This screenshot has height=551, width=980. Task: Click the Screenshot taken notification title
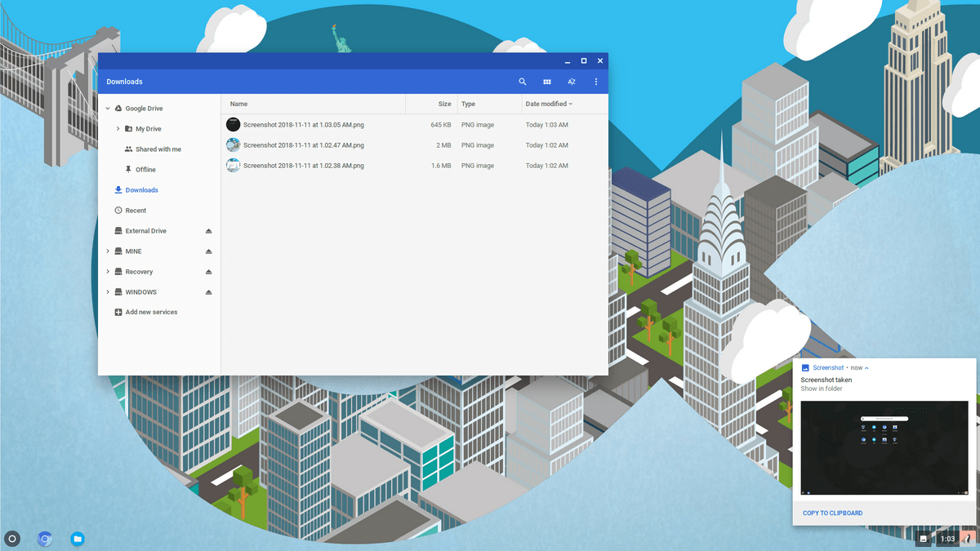[826, 380]
